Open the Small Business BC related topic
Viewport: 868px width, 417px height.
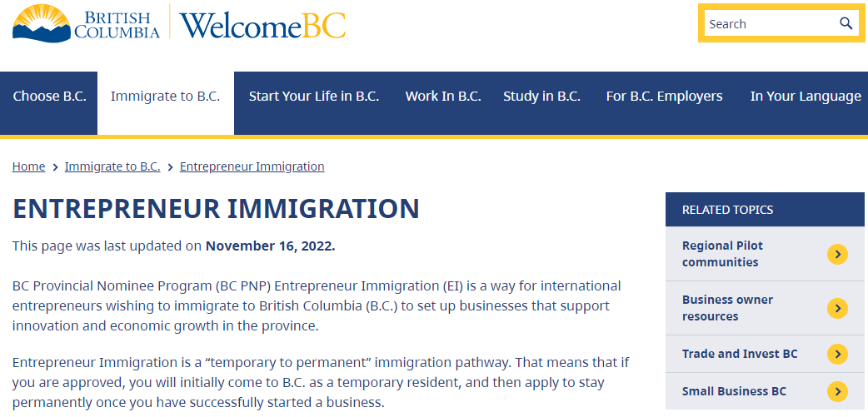pyautogui.click(x=765, y=391)
